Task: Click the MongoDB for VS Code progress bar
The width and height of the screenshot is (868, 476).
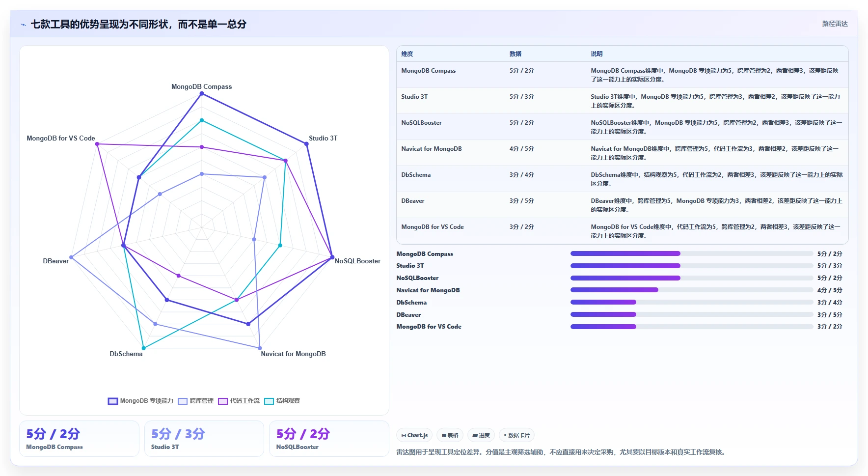Action: coord(692,327)
